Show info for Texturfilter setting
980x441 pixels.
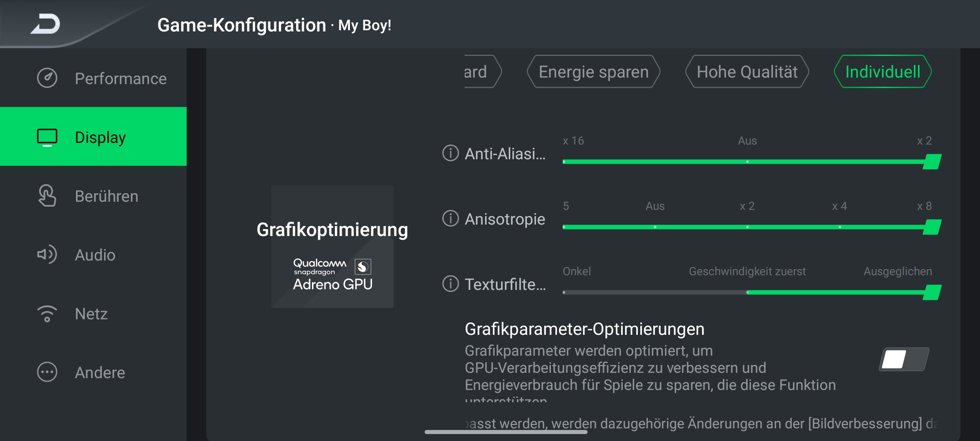point(451,284)
